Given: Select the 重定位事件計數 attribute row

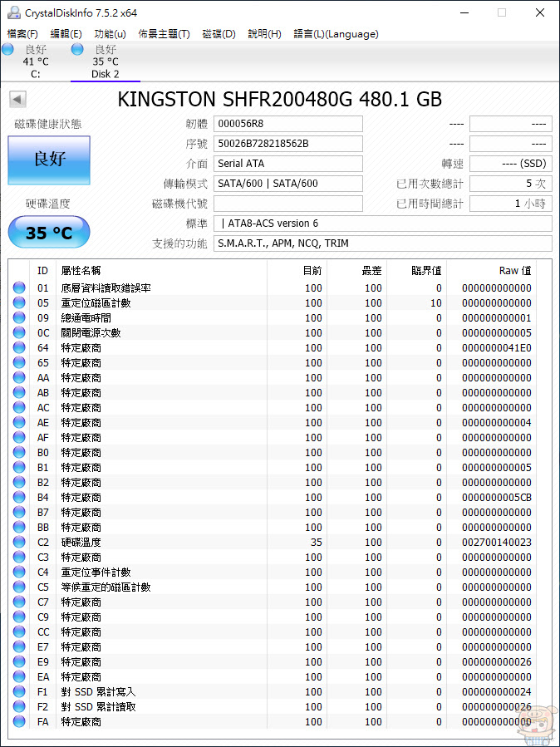Looking at the screenshot, I should coord(273,573).
